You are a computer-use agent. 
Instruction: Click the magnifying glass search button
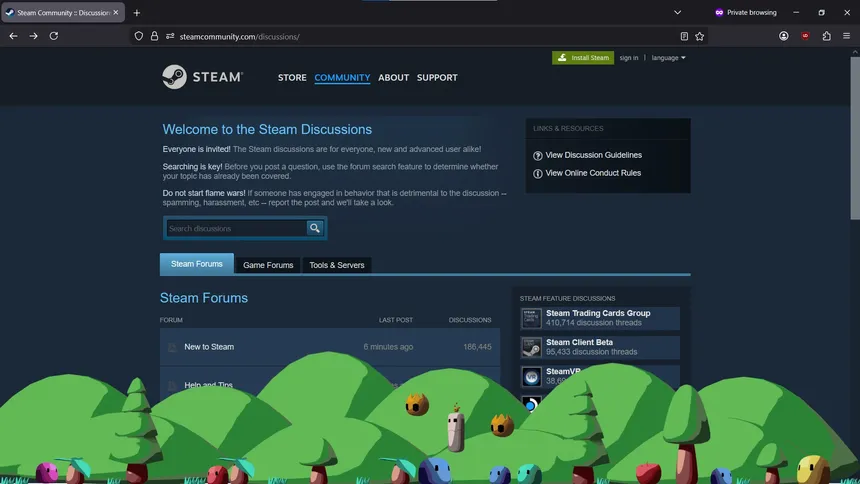pyautogui.click(x=315, y=228)
